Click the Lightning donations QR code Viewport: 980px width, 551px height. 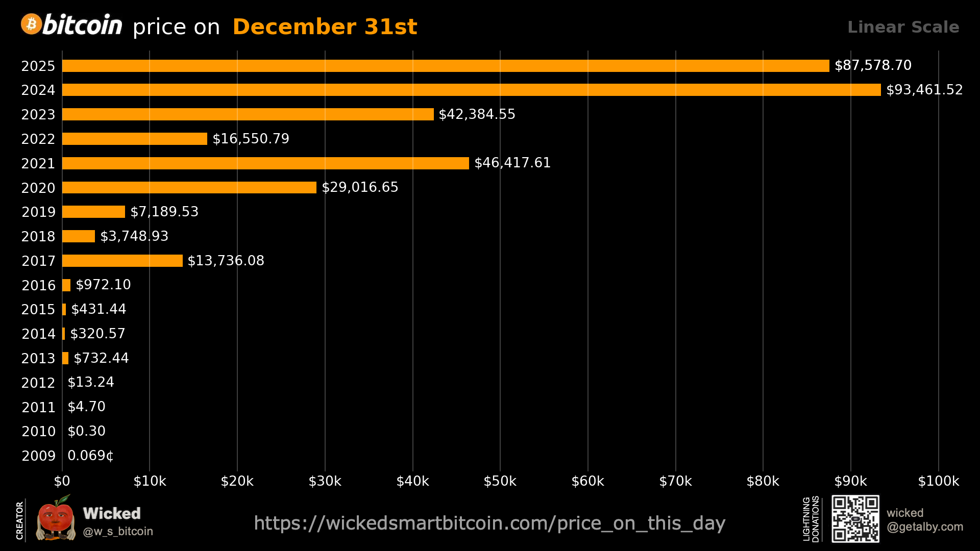point(855,518)
